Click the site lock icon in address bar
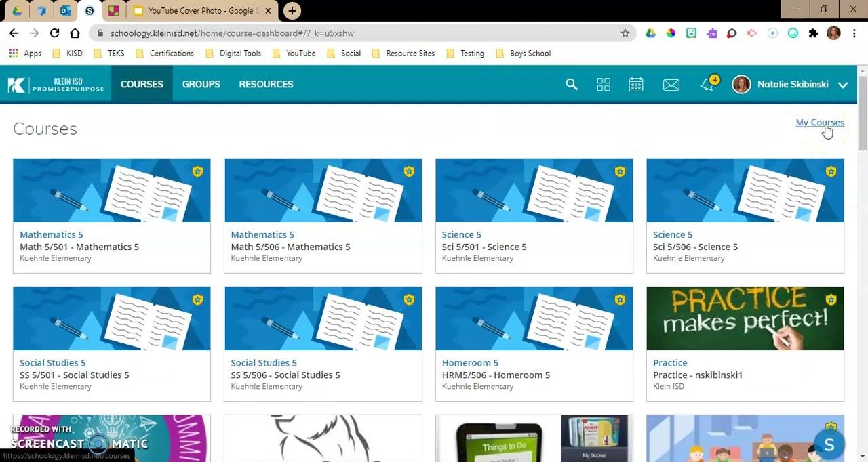 [100, 33]
